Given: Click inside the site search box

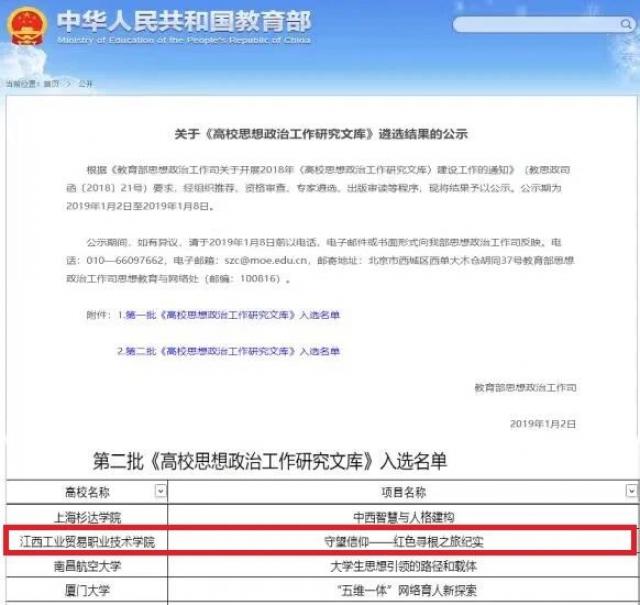Looking at the screenshot, I should [535, 24].
